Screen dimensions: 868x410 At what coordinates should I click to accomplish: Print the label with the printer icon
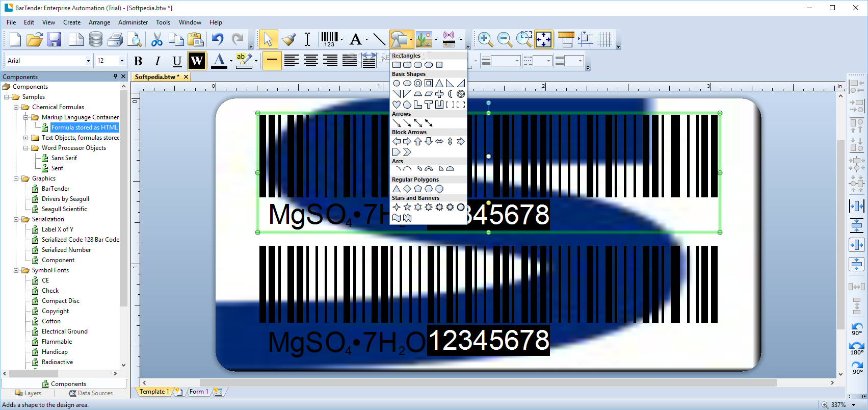[x=115, y=39]
